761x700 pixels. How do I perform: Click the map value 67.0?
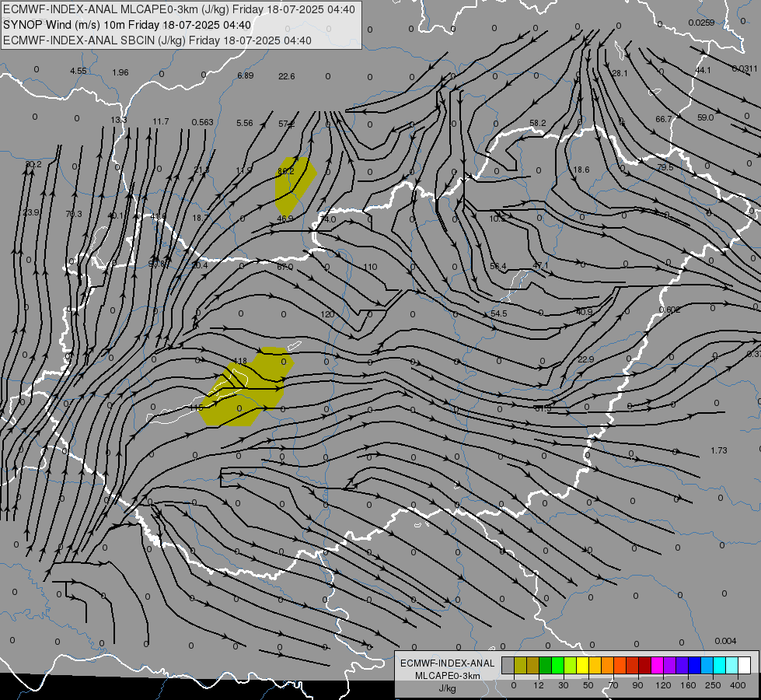pyautogui.click(x=285, y=268)
